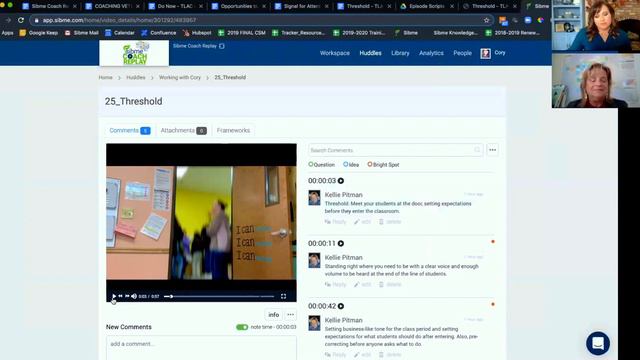Open the Hubspot bookmark
The height and width of the screenshot is (360, 640).
pyautogui.click(x=198, y=33)
